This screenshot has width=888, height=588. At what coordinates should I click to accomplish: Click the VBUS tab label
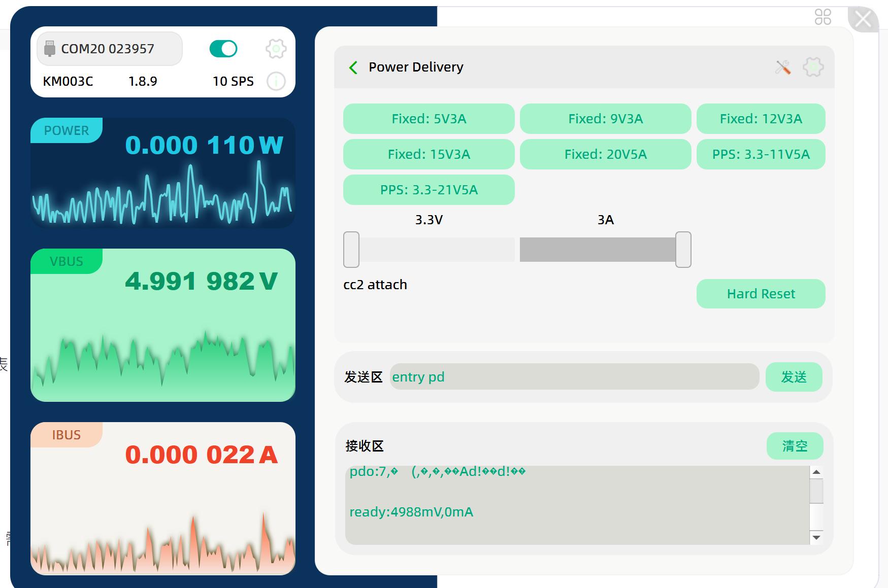click(67, 261)
